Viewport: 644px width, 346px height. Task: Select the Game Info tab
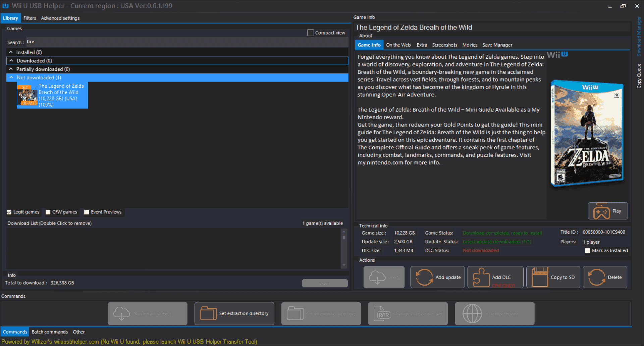pos(369,45)
